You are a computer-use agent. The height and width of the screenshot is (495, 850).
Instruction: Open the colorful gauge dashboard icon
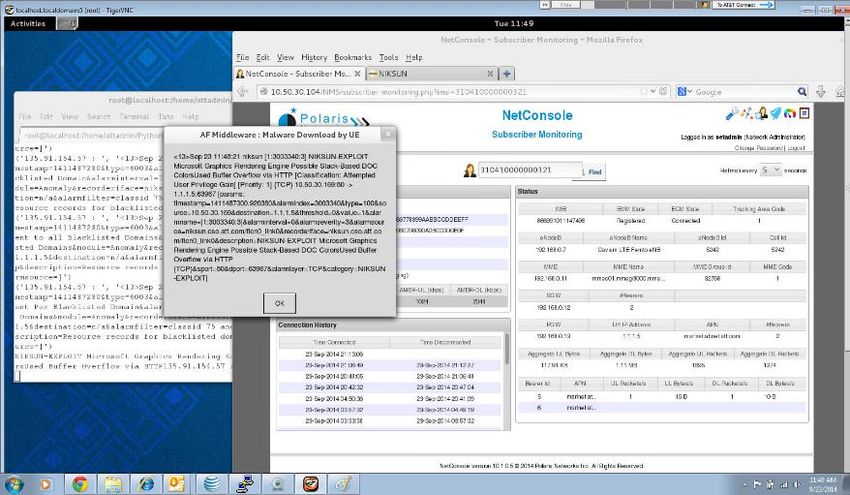(x=790, y=113)
